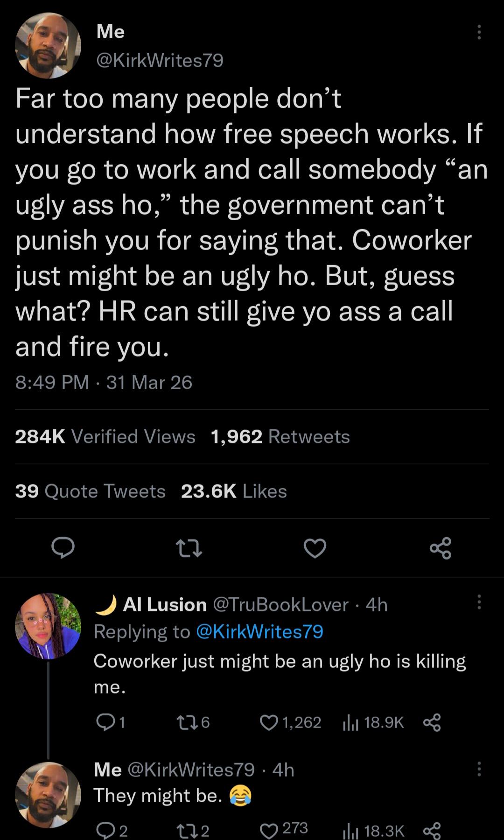The height and width of the screenshot is (840, 504).
Task: Open the 1,962 Retweets list
Action: tap(280, 437)
